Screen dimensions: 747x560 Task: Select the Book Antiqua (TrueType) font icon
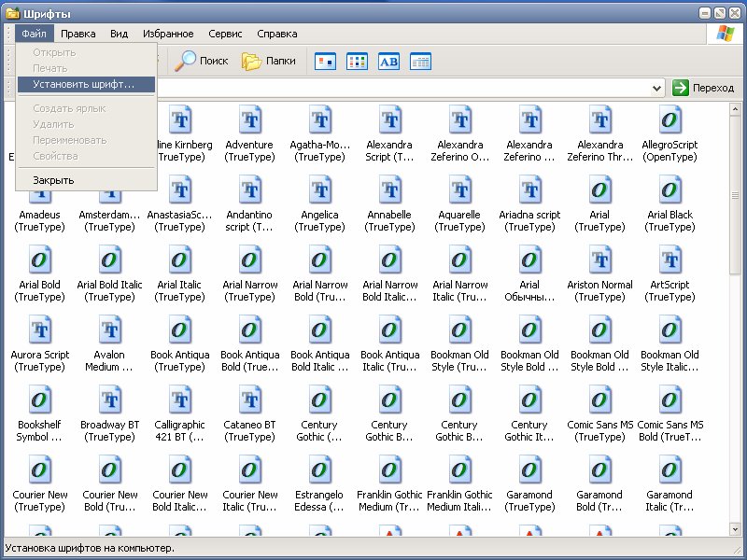(179, 329)
